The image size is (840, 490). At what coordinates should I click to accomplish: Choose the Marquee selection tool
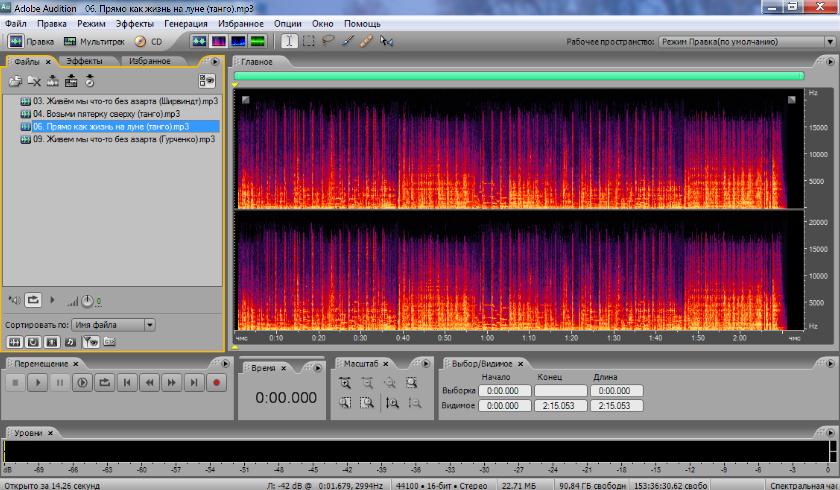(x=308, y=42)
